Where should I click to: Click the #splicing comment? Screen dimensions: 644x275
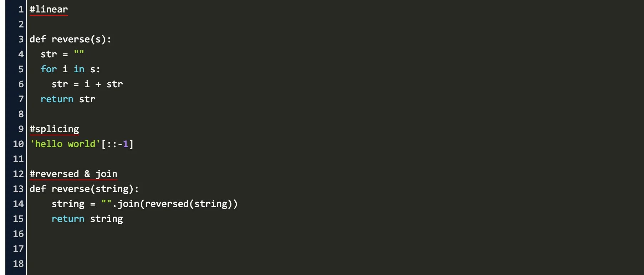point(54,129)
